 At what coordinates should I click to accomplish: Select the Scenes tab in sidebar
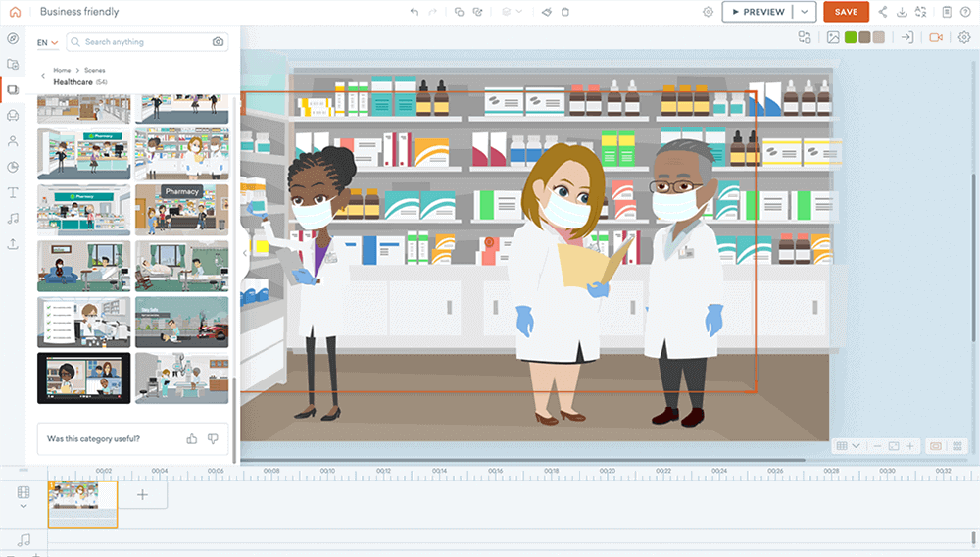(x=13, y=90)
